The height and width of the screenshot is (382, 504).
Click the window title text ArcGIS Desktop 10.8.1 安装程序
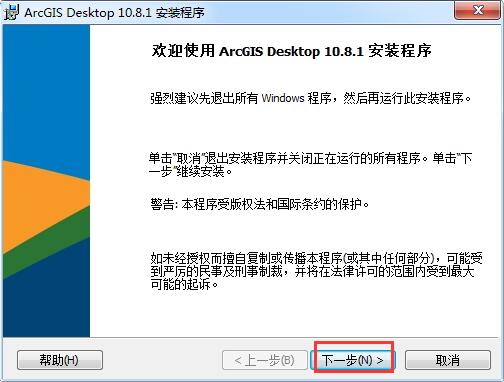(x=114, y=13)
